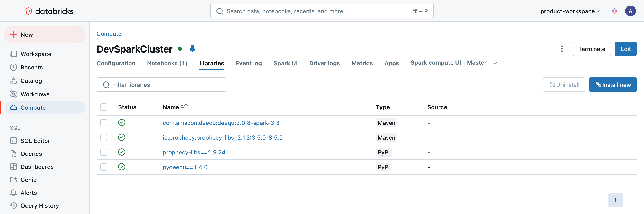The width and height of the screenshot is (644, 214).
Task: Open pydeequ==1.4.0 library link
Action: pos(185,167)
